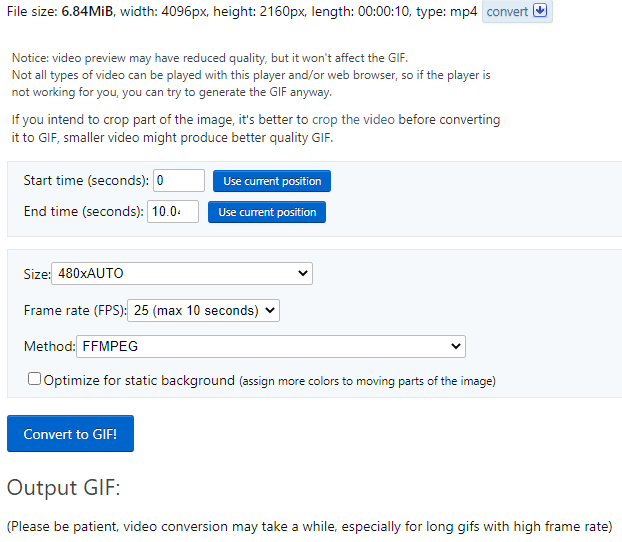Image resolution: width=622 pixels, height=542 pixels.
Task: Click the 'Optimize for static background' label text
Action: pyautogui.click(x=139, y=381)
